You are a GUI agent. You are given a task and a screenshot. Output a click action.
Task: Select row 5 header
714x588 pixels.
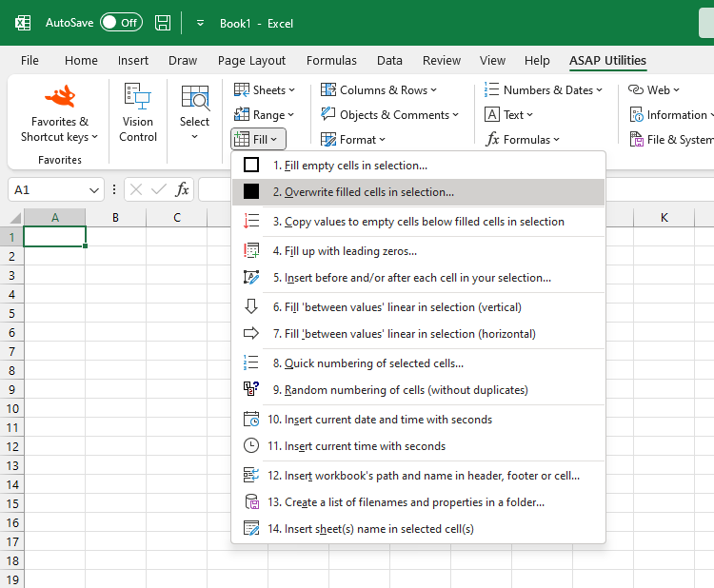(x=11, y=314)
